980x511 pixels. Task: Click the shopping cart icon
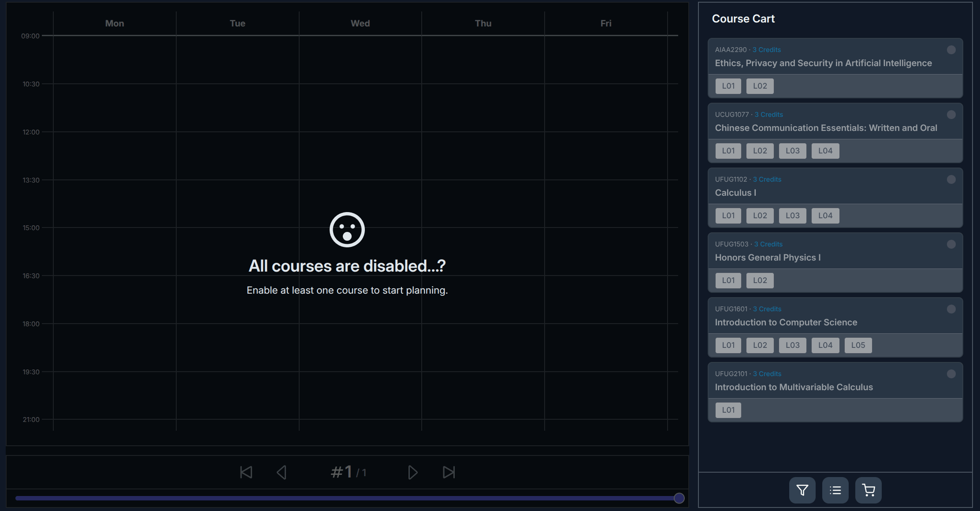(868, 490)
